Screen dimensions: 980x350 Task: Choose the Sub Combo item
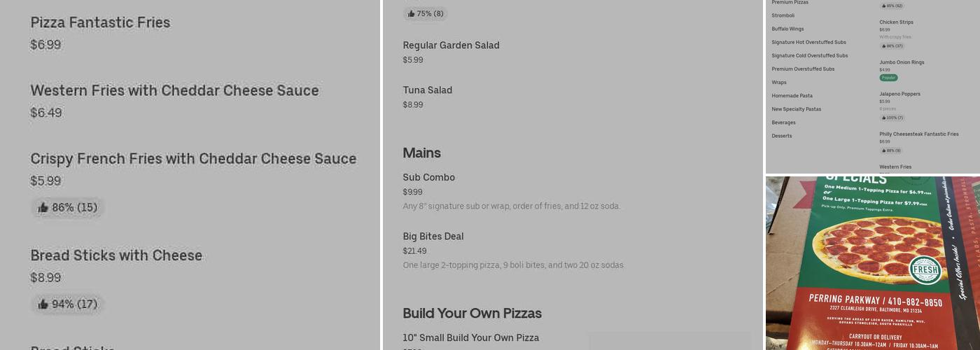coord(428,178)
